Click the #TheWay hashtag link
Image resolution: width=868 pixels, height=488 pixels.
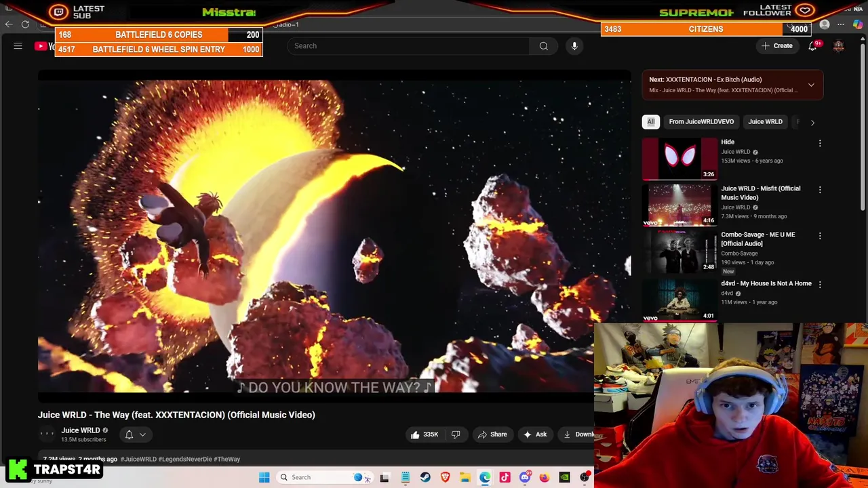(227, 459)
